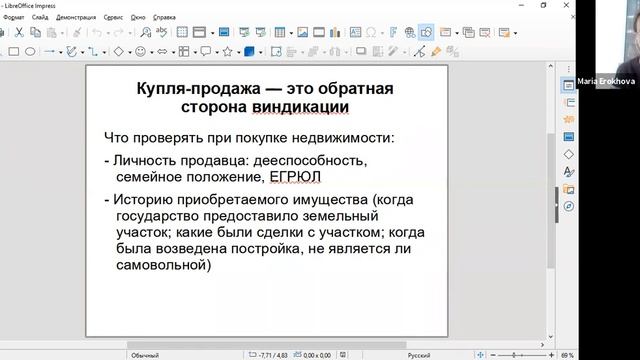The image size is (640, 360).
Task: Open the basic shapes dropdown arrow
Action: [x=130, y=53]
